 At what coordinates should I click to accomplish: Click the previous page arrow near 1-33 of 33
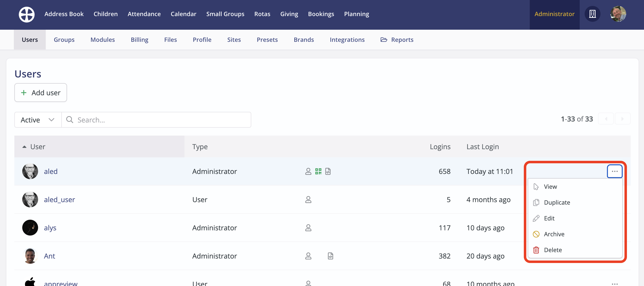(x=606, y=119)
